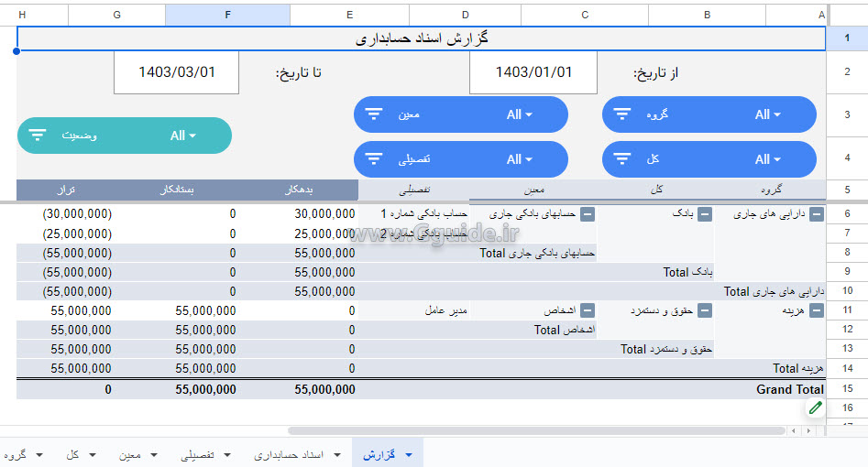
Task: Collapse the دارایی های جاری pivot group
Action: point(817,214)
